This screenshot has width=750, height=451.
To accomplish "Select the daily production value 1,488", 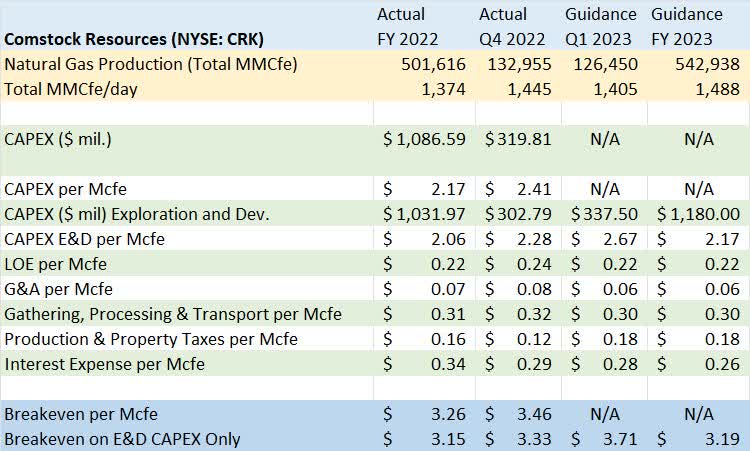I will [x=717, y=89].
